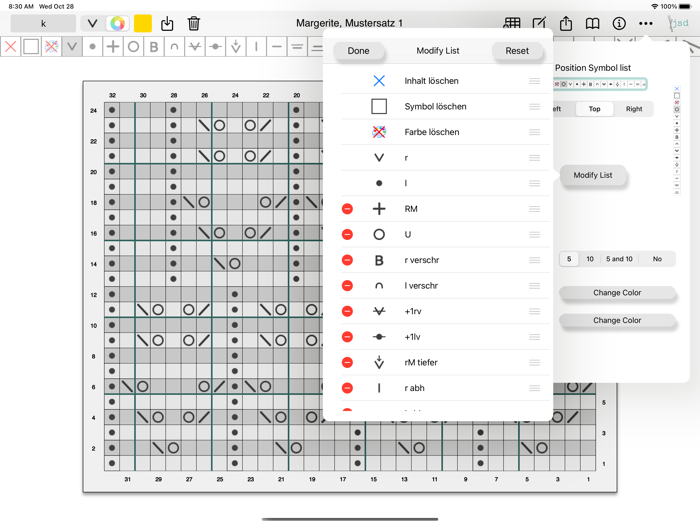Select the 'Symbol löschen' row text
This screenshot has height=525, width=700.
(x=435, y=106)
